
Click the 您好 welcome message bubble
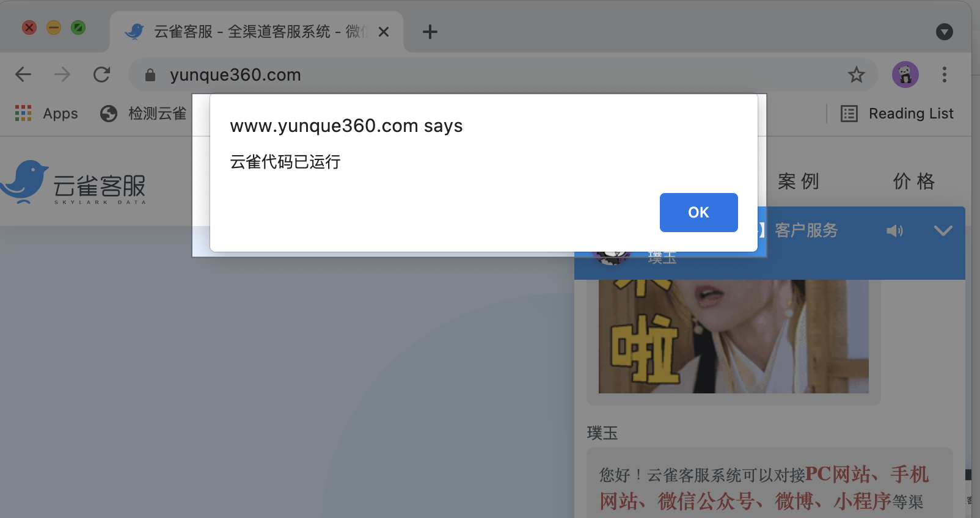pyautogui.click(x=769, y=483)
